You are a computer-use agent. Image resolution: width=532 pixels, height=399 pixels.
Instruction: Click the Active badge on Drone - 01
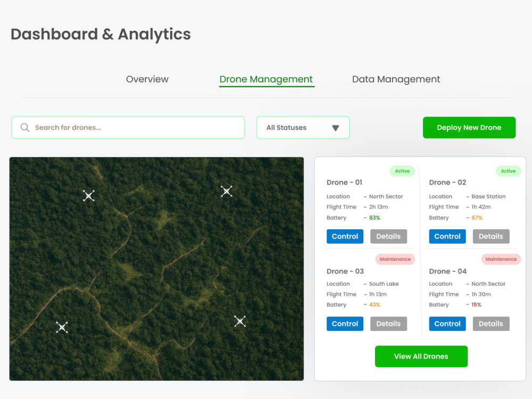click(402, 171)
